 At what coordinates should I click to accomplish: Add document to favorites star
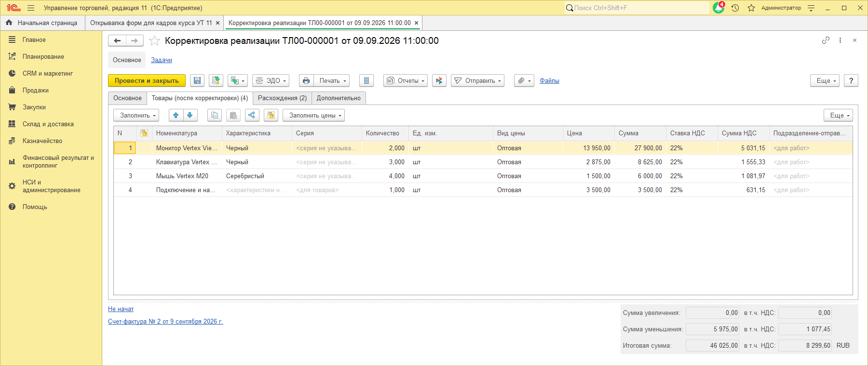coord(154,41)
